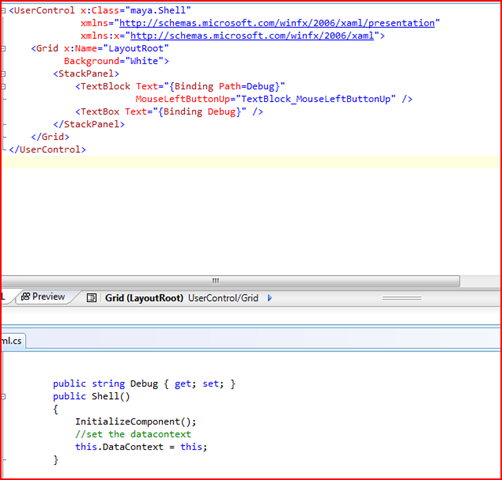Toggle the document outline icon
Image resolution: width=502 pixels, height=480 pixels.
tap(91, 298)
